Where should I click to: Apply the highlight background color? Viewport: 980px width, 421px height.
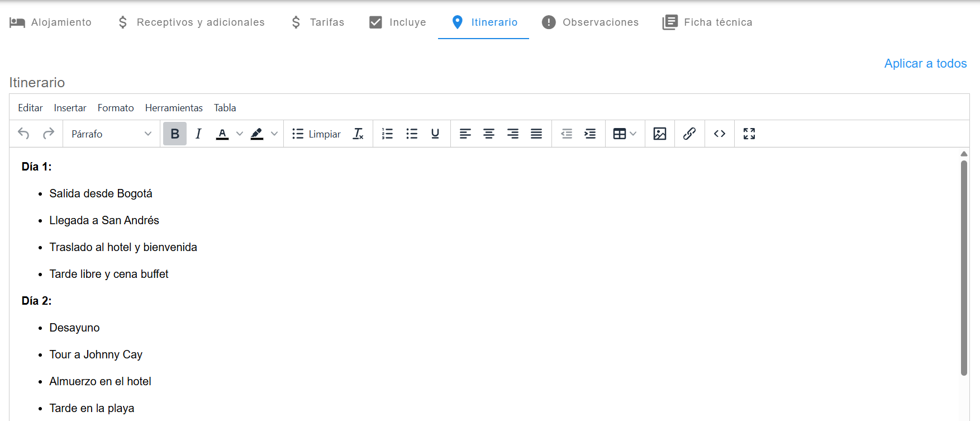pos(257,134)
